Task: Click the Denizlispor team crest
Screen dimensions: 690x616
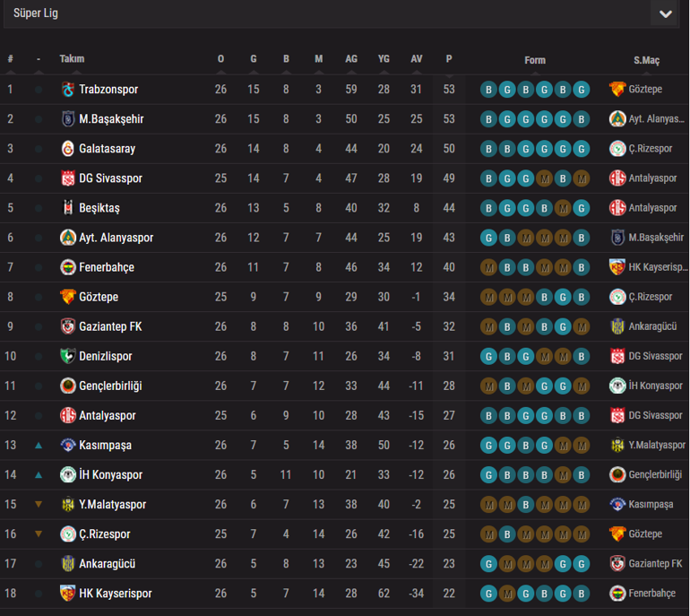Action: (x=68, y=356)
